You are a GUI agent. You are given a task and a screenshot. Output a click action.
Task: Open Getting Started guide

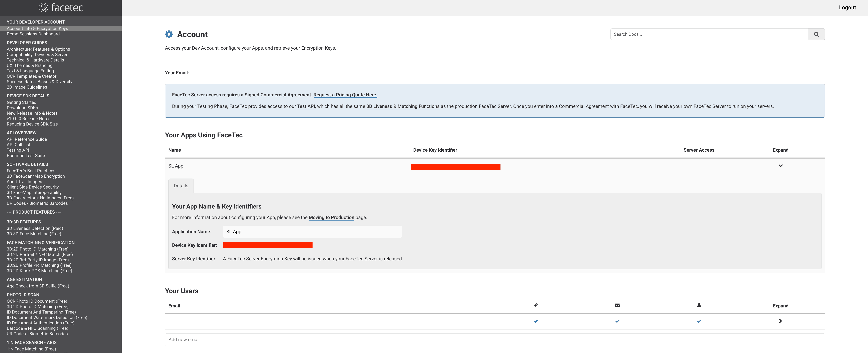coord(22,102)
